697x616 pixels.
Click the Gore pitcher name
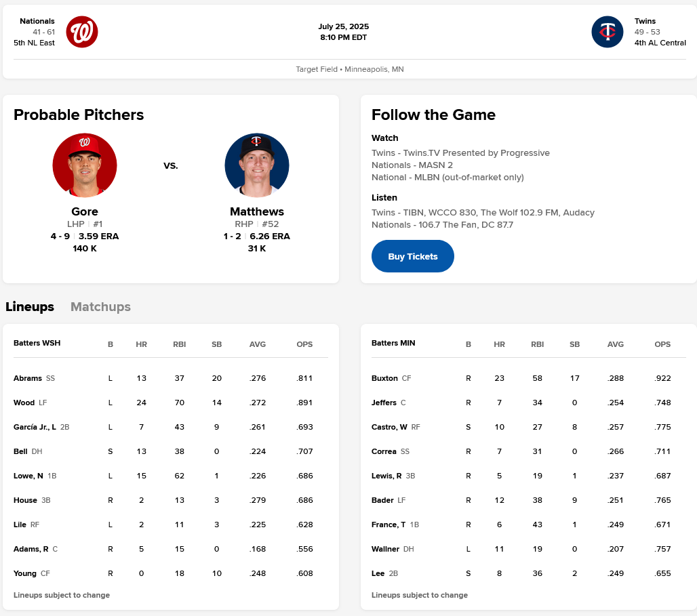tap(85, 211)
